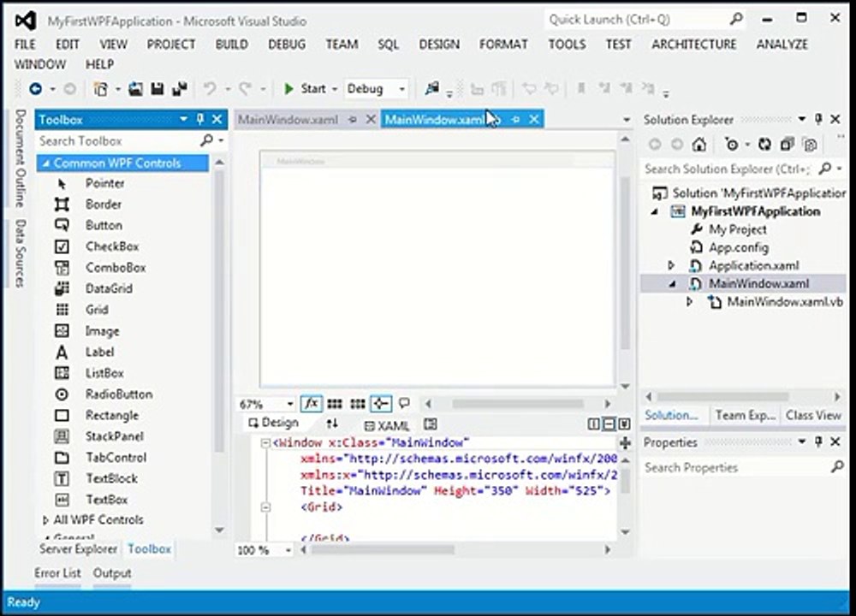Select the DataGrid control in Toolbox
The width and height of the screenshot is (856, 616).
(x=109, y=288)
